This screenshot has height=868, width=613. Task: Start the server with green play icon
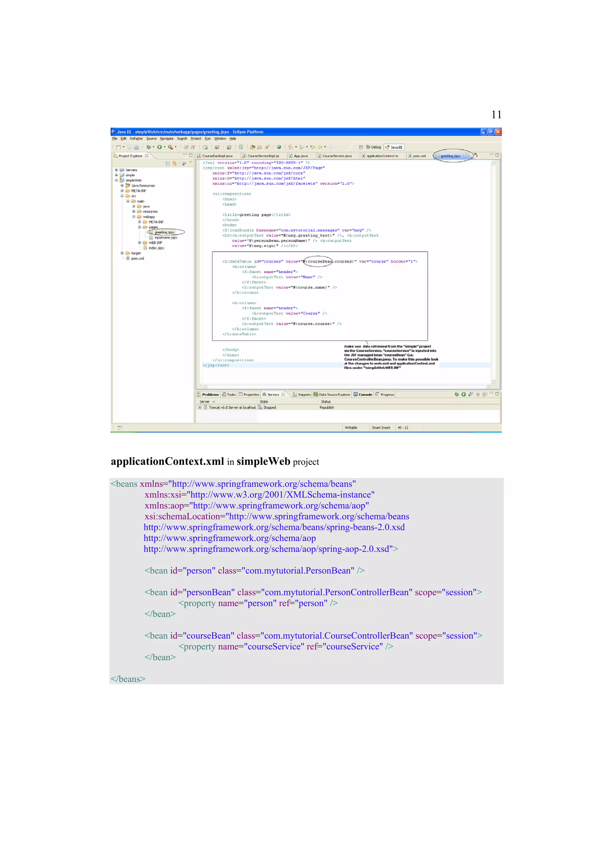tap(463, 394)
